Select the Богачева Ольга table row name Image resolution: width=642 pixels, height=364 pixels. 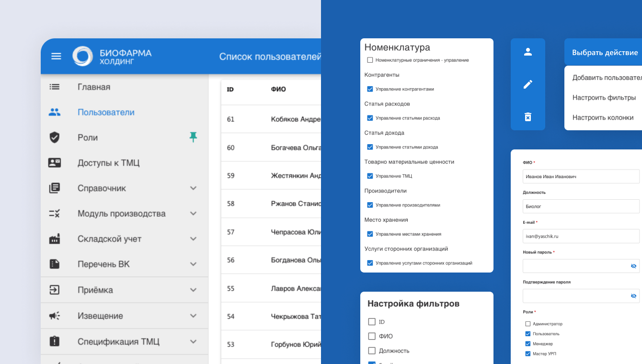[x=296, y=148]
